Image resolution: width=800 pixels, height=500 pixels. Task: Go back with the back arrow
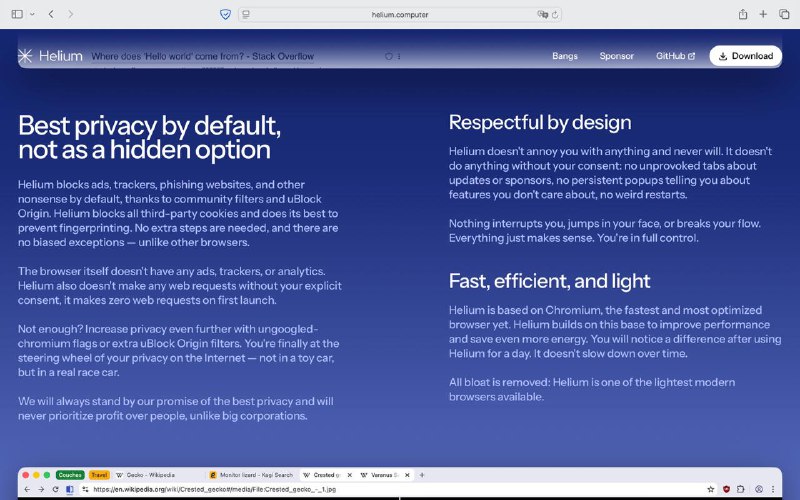(51, 14)
